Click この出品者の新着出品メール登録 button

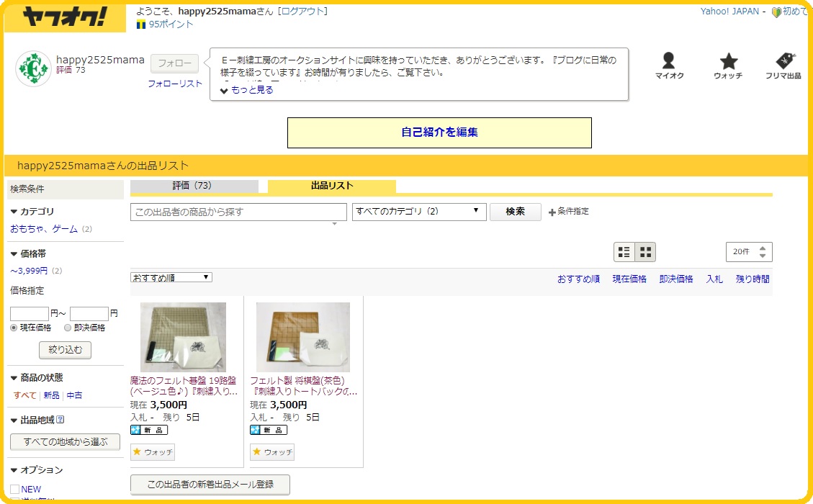210,485
